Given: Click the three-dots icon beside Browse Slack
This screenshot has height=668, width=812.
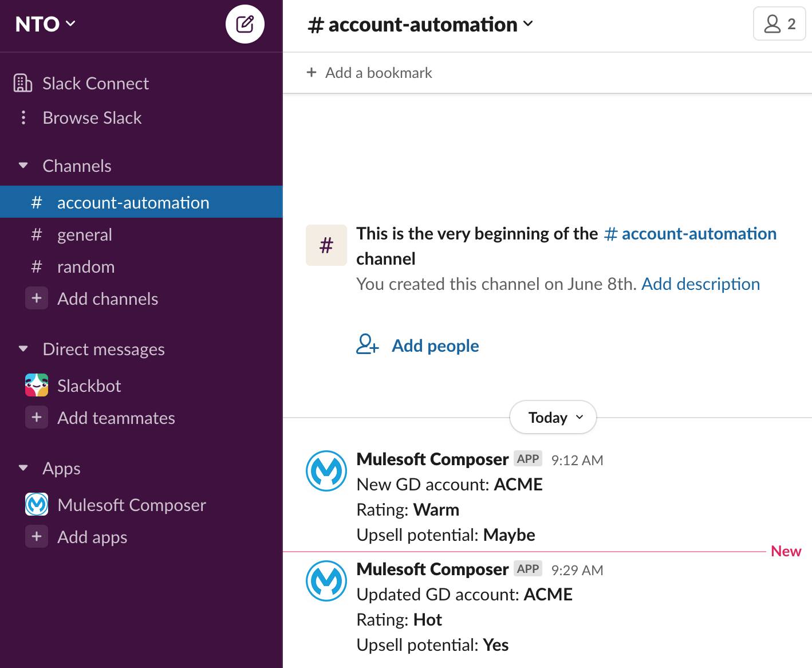Looking at the screenshot, I should (x=23, y=117).
